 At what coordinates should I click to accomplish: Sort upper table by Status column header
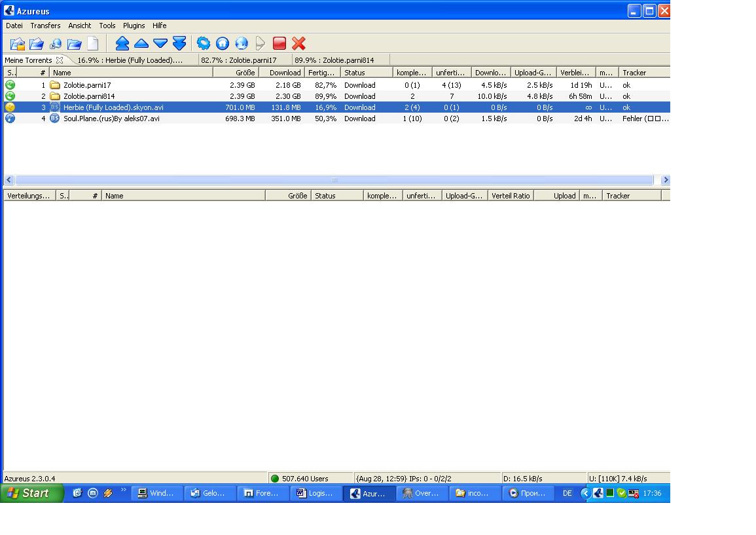(x=367, y=73)
